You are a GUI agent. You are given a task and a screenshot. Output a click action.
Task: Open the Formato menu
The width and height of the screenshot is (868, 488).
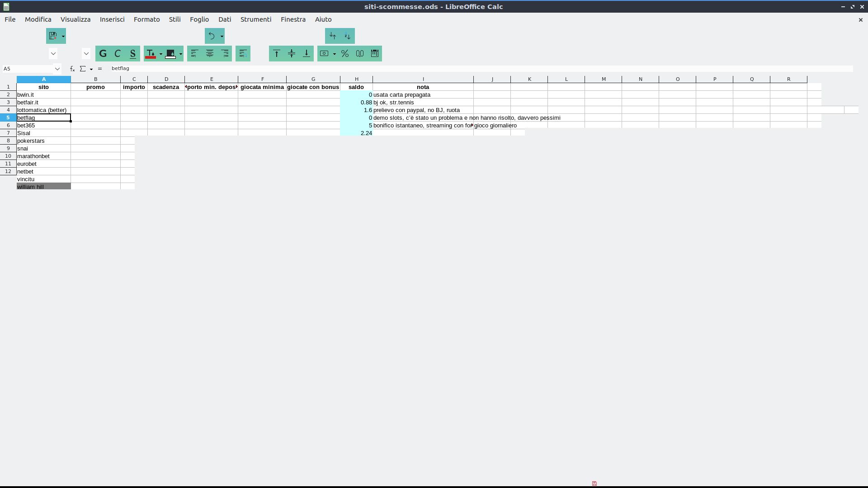[x=146, y=19]
